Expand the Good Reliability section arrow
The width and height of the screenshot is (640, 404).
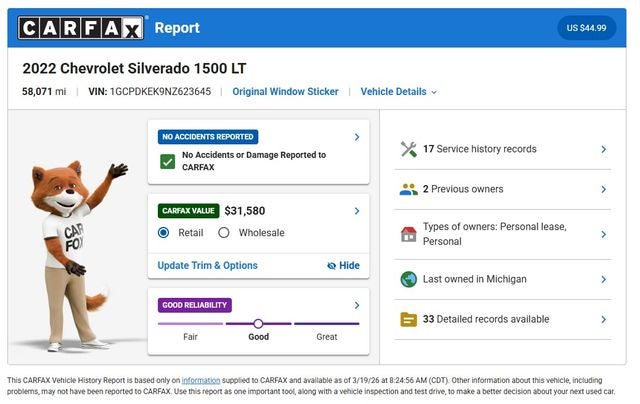click(357, 305)
